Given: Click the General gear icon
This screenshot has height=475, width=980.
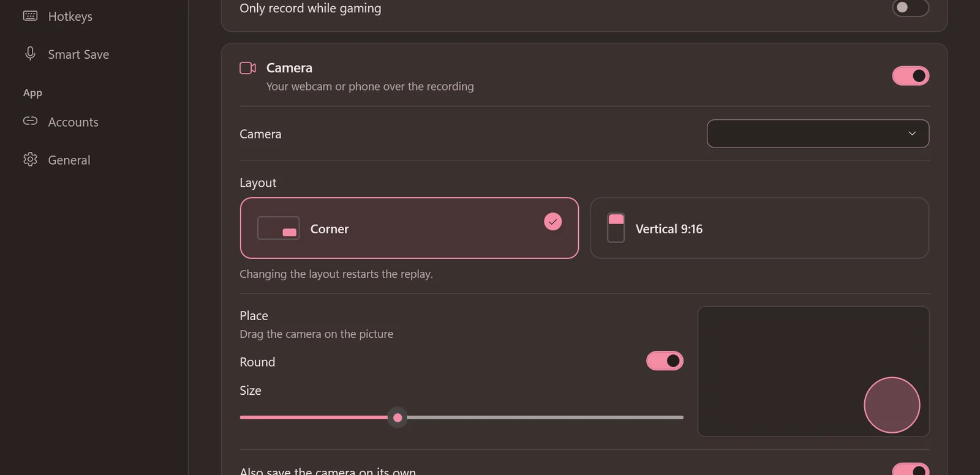Looking at the screenshot, I should click(30, 159).
